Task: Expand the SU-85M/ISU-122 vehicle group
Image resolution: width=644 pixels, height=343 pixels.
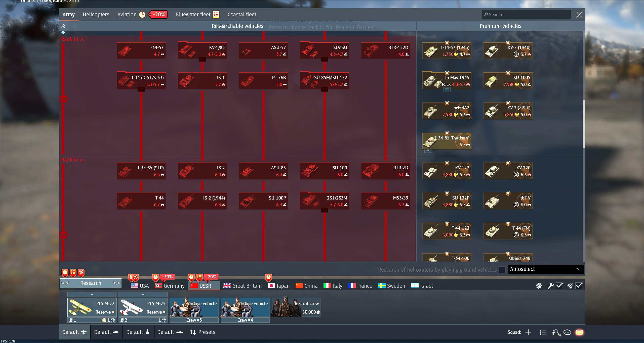Action: (x=325, y=90)
